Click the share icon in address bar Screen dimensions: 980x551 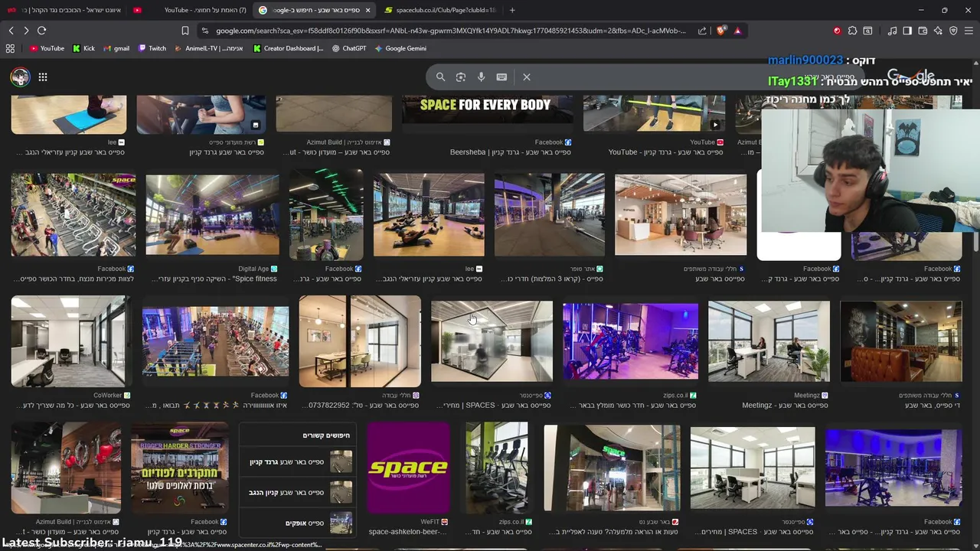(702, 31)
